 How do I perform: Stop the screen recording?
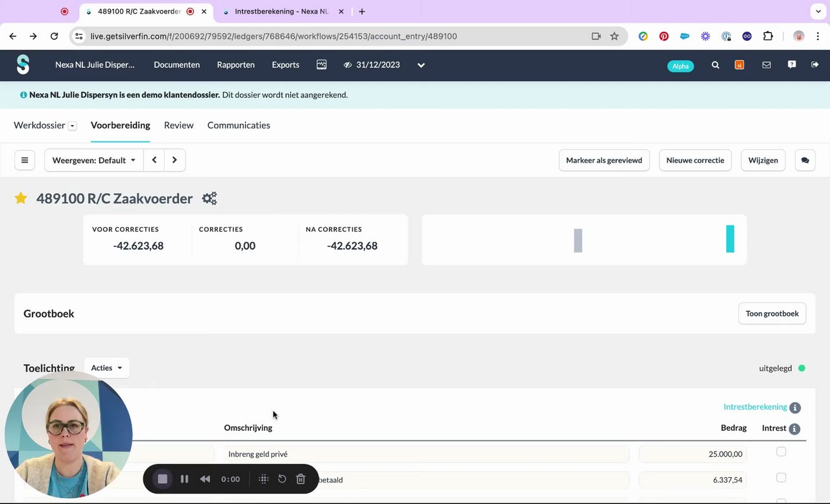163,479
